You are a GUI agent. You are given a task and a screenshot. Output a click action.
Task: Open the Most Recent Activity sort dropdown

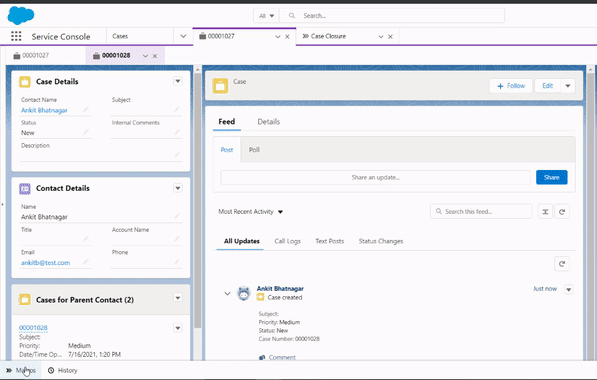251,212
